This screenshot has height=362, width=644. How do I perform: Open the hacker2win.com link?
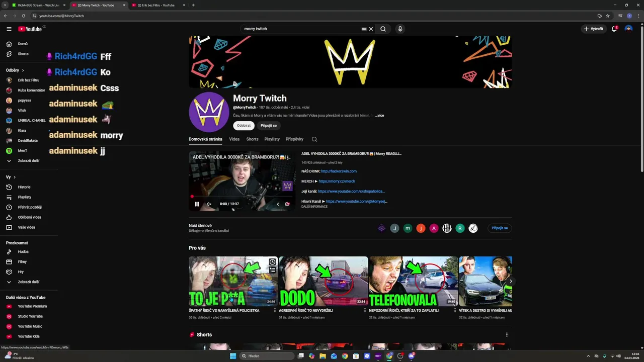pyautogui.click(x=339, y=171)
